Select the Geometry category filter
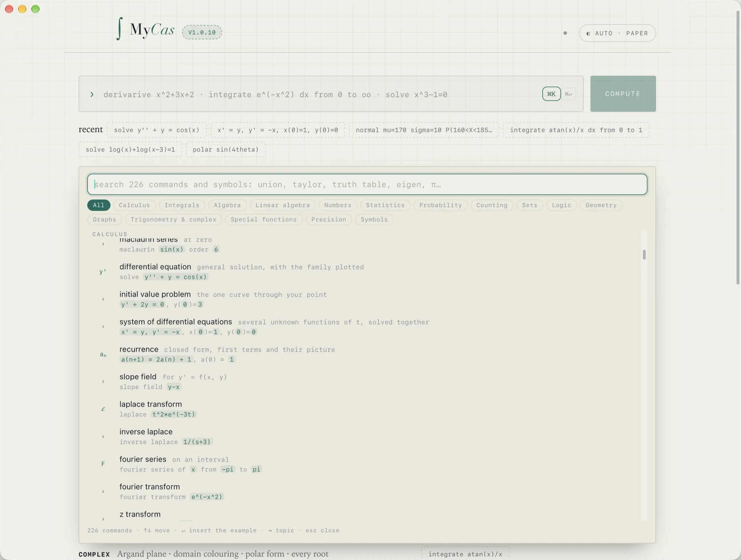The height and width of the screenshot is (560, 741). coord(601,205)
